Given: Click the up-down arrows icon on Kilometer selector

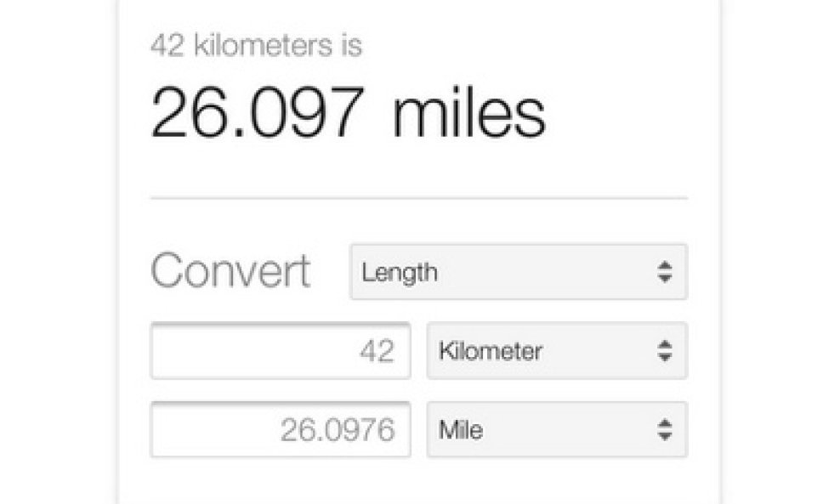Looking at the screenshot, I should (665, 351).
